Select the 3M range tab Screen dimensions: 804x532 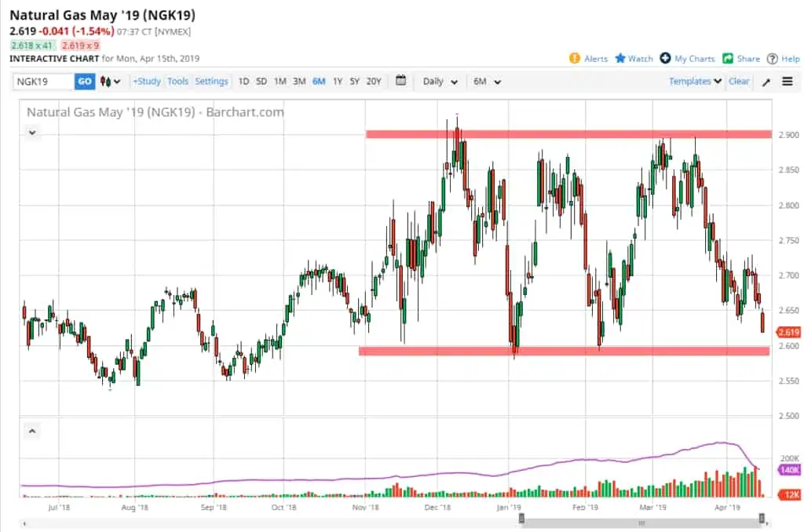tap(299, 82)
